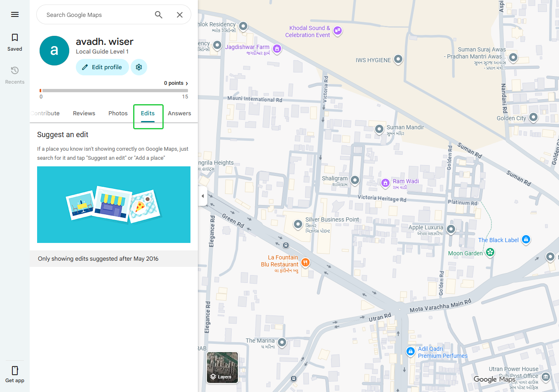The height and width of the screenshot is (392, 559).
Task: Switch to the Reviews tab
Action: 84,113
